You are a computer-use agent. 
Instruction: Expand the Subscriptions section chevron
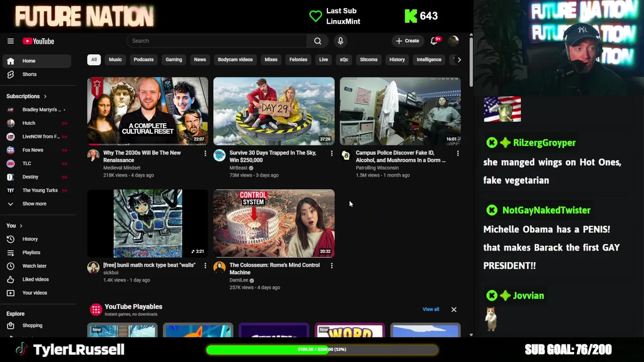point(45,96)
